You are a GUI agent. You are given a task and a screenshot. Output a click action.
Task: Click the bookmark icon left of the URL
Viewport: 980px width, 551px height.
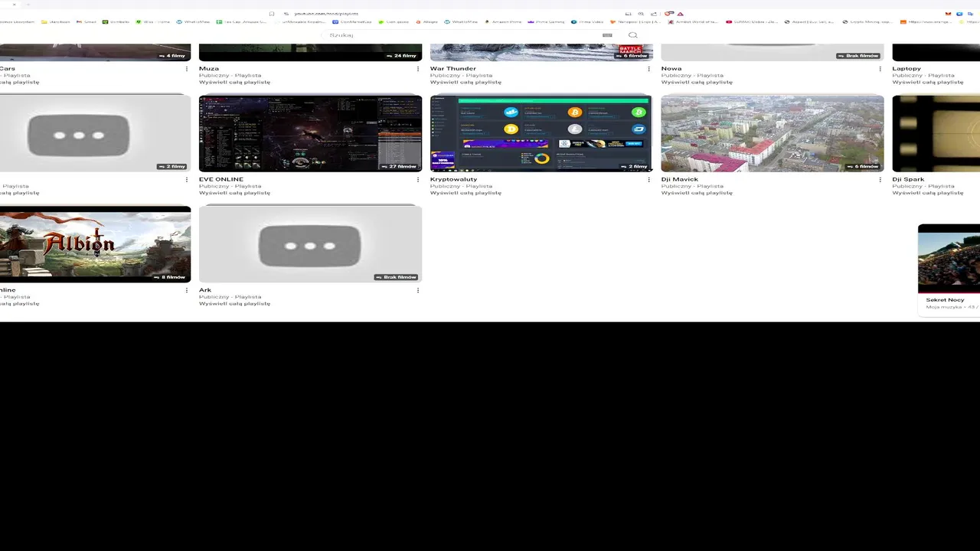pos(271,13)
